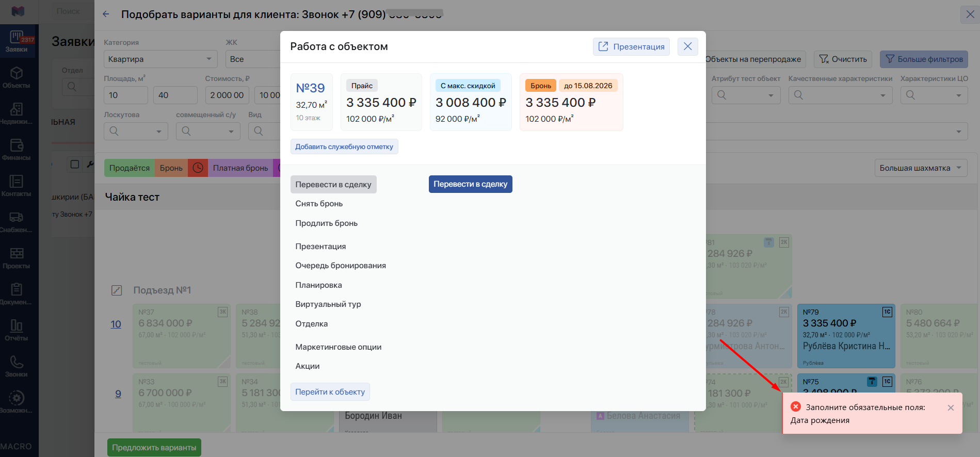Tick the select-all checkbox in list header
980x457 pixels.
point(75,164)
